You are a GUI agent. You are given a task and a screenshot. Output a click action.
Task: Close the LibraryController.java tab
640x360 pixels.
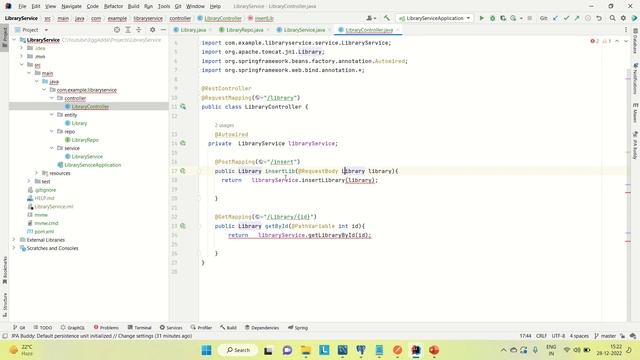398,30
